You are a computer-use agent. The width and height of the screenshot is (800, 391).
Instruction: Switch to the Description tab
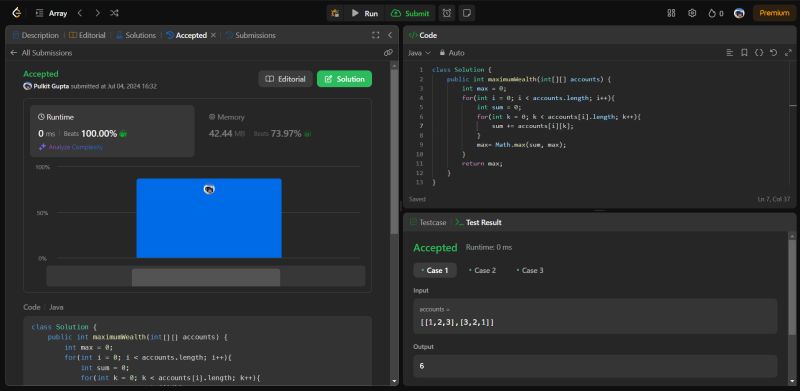pos(36,35)
